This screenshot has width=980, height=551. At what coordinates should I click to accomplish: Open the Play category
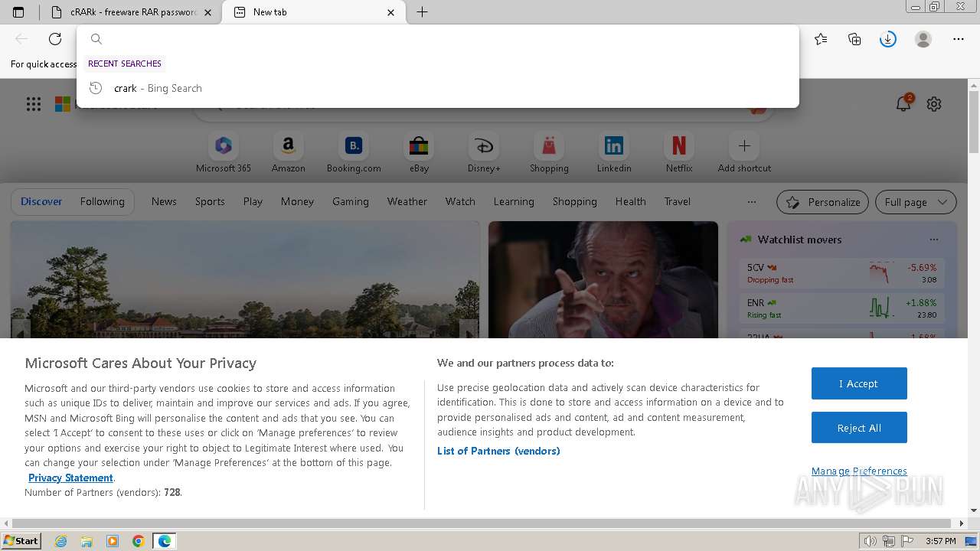253,201
